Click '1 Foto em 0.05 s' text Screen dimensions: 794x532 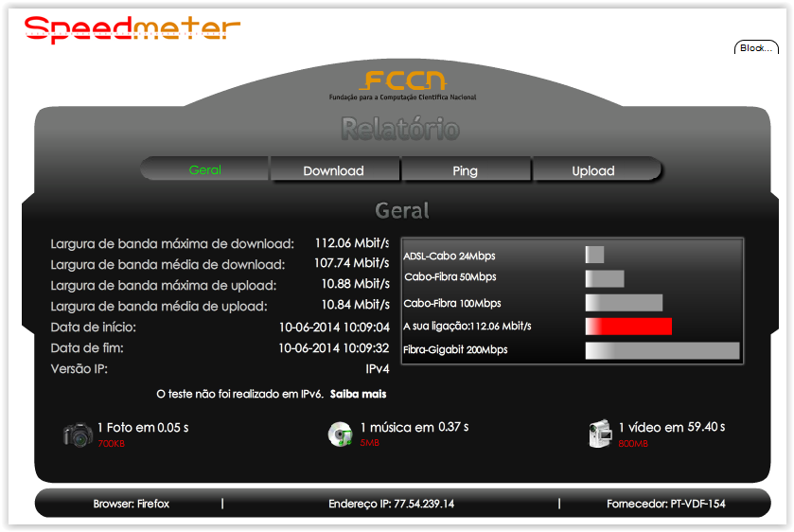(143, 428)
